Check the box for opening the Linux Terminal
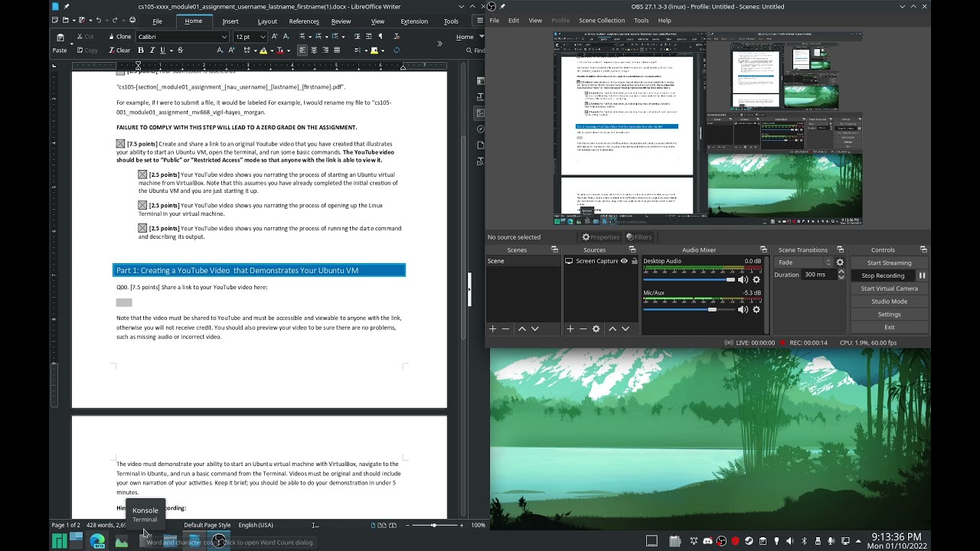This screenshot has width=980, height=551. [142, 205]
